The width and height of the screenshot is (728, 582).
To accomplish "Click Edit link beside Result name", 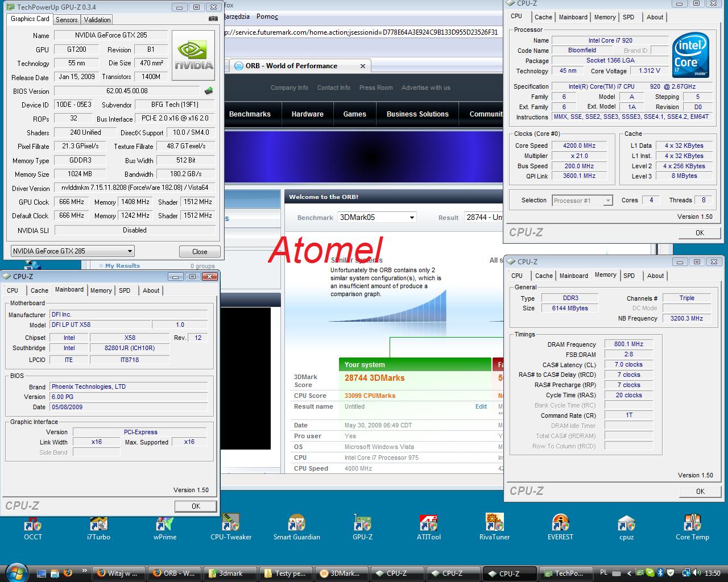I will tap(481, 406).
